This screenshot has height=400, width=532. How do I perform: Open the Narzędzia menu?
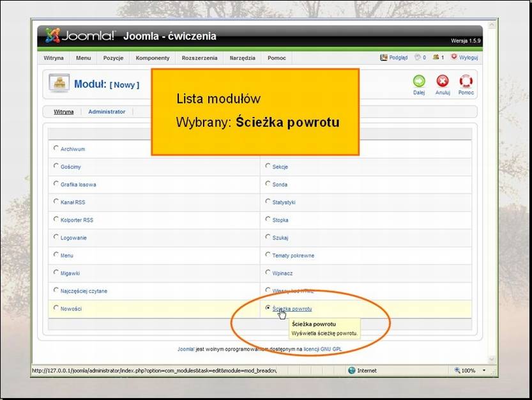point(243,58)
